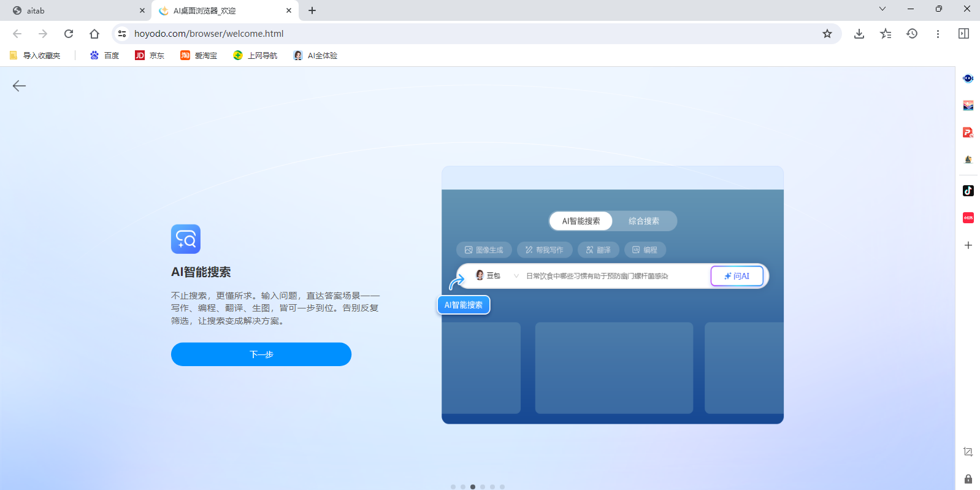View site information icon in address bar

tap(122, 34)
